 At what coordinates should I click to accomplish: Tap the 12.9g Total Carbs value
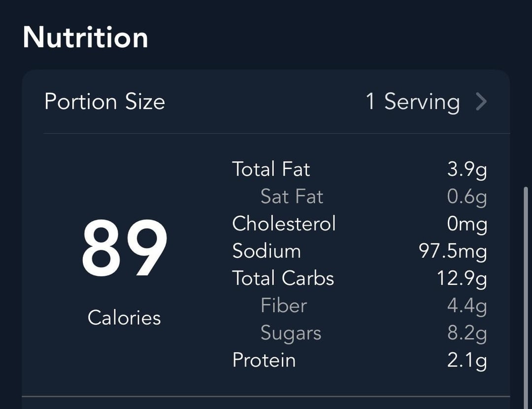tap(462, 279)
